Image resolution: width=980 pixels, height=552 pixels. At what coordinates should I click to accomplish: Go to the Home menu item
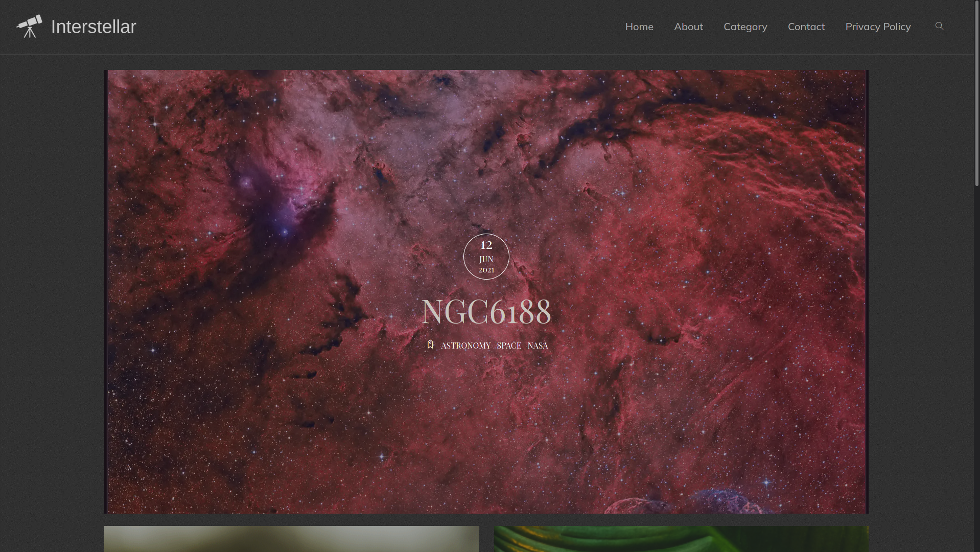(x=639, y=27)
